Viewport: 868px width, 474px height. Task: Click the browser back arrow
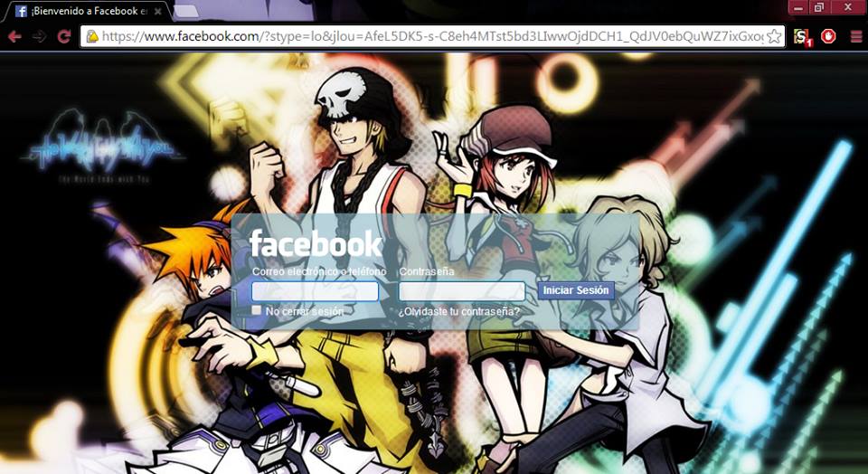[x=14, y=37]
